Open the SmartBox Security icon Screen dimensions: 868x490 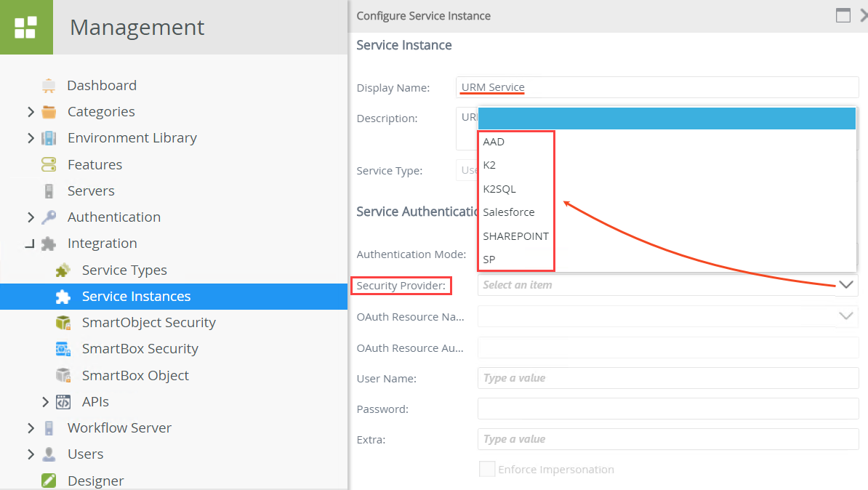point(65,349)
